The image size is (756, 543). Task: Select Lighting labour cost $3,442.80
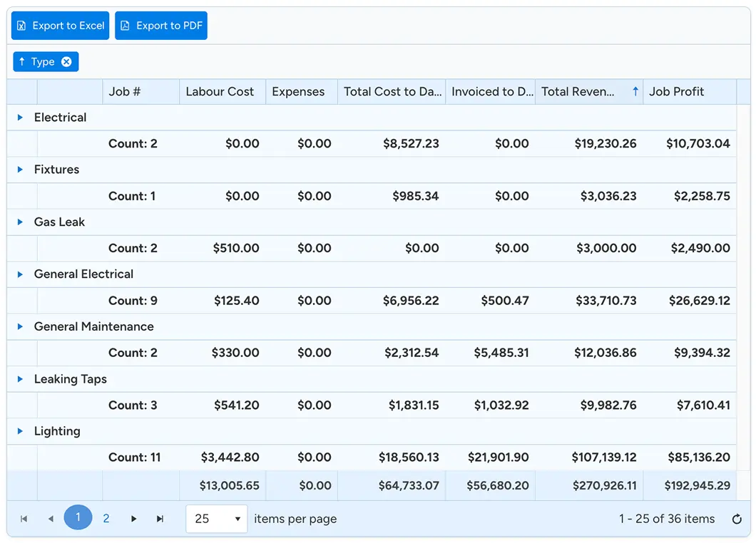230,457
